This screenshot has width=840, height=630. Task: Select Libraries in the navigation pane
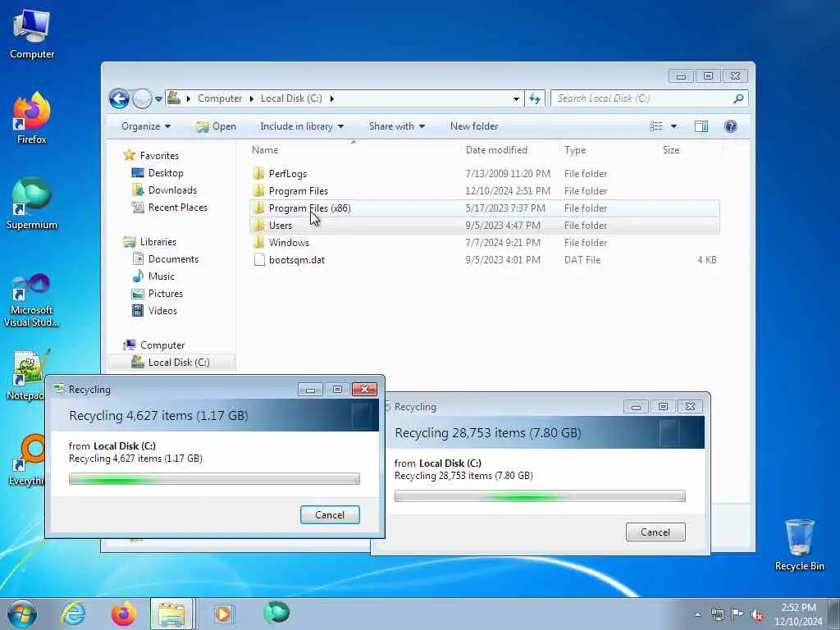tap(150, 242)
